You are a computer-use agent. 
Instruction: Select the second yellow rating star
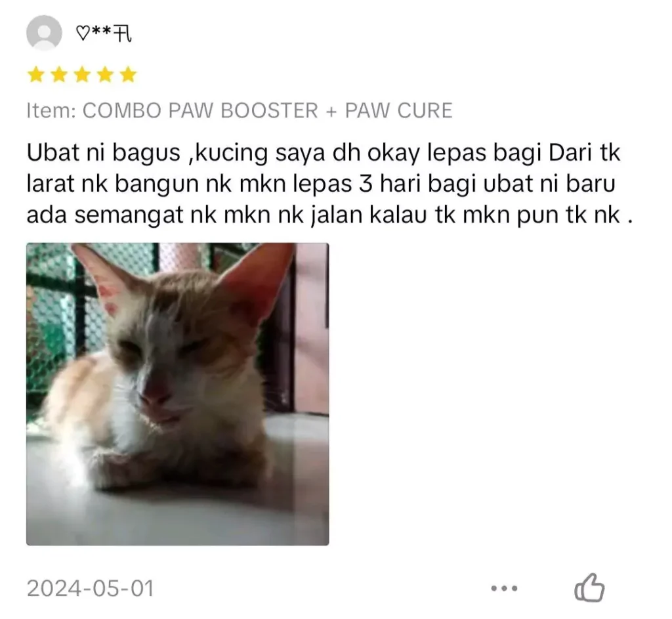point(58,75)
